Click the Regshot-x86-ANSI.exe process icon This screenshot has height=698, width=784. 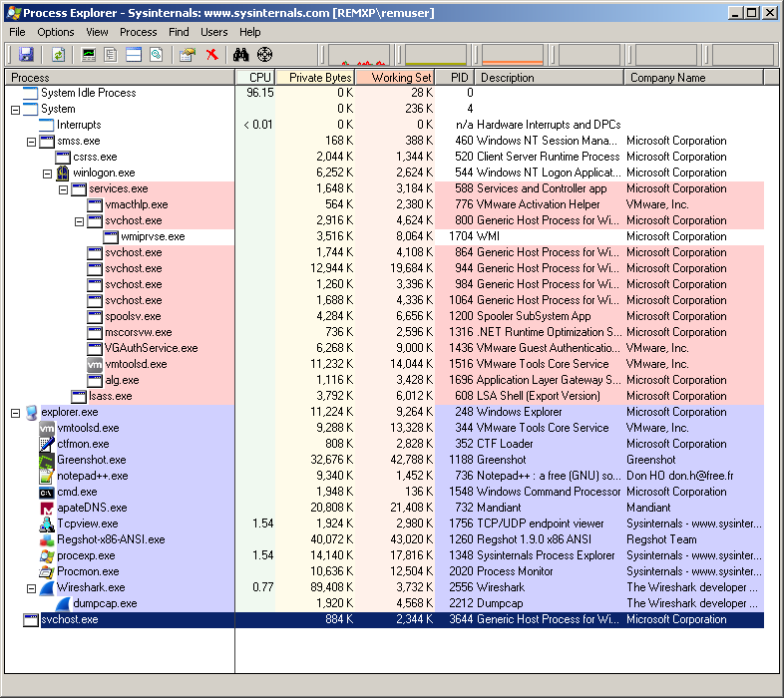(x=47, y=540)
